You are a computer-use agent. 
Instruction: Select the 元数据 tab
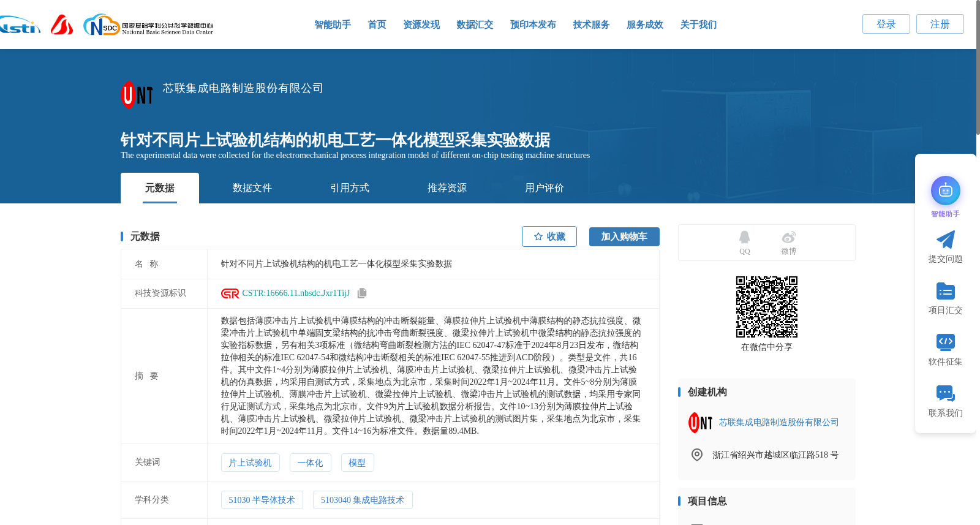[x=160, y=188]
